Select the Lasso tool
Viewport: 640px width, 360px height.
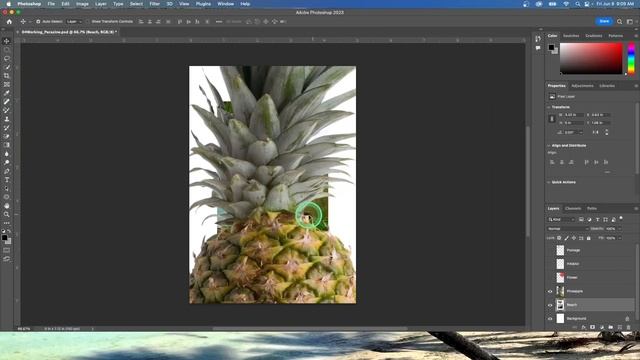tap(7, 58)
